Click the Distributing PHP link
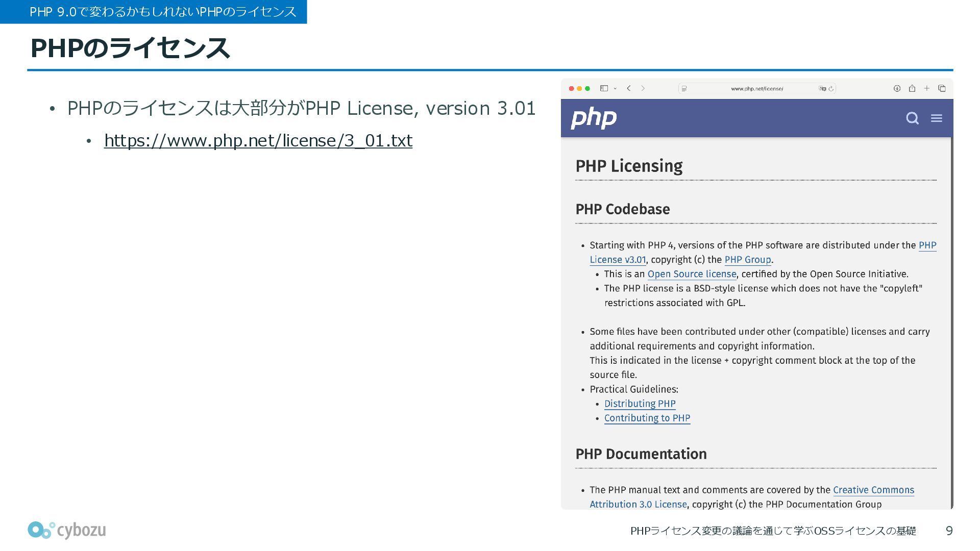This screenshot has width=980, height=551. [x=640, y=404]
